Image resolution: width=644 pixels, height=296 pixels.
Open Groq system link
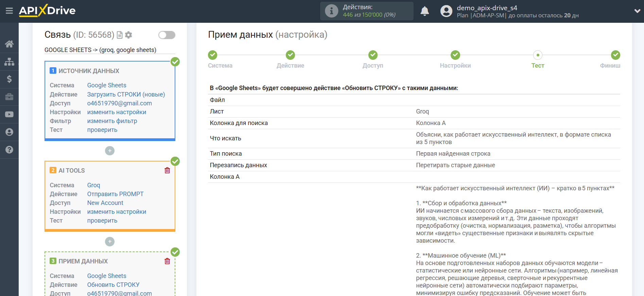[x=94, y=185]
